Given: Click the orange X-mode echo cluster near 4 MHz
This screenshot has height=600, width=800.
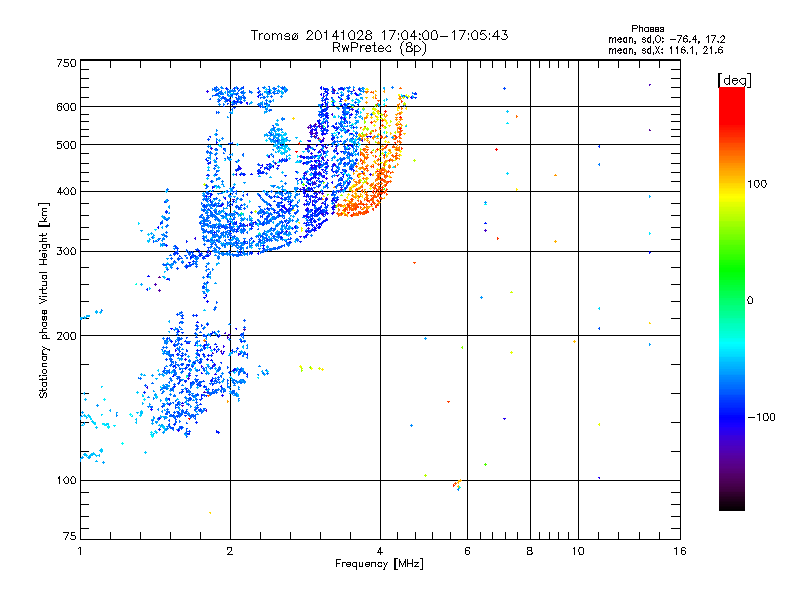Looking at the screenshot, I should (370, 168).
